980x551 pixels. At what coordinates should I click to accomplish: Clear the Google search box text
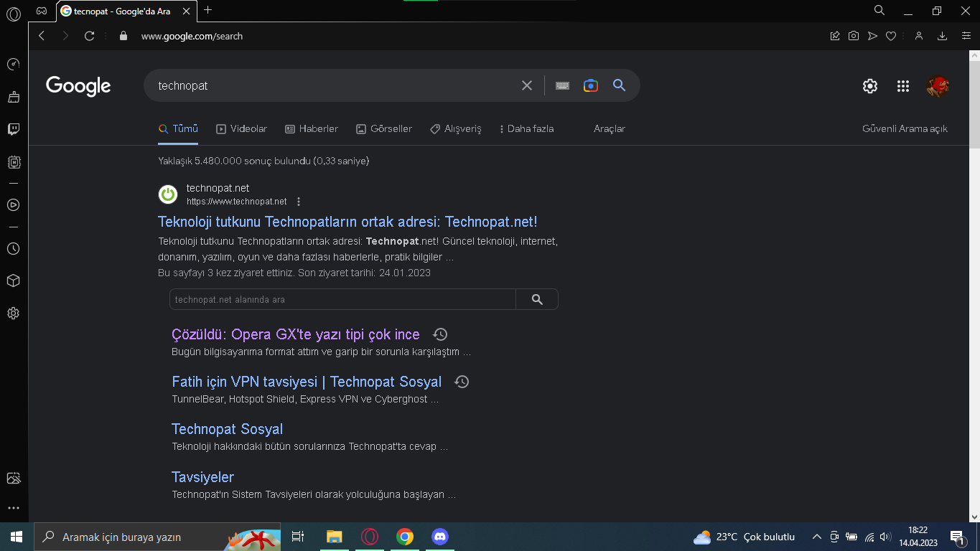(527, 85)
